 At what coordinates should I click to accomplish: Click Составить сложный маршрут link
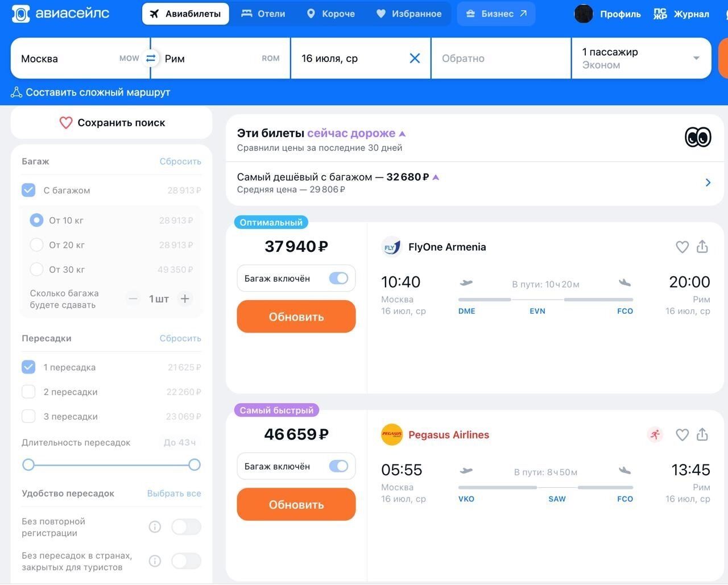(x=98, y=92)
